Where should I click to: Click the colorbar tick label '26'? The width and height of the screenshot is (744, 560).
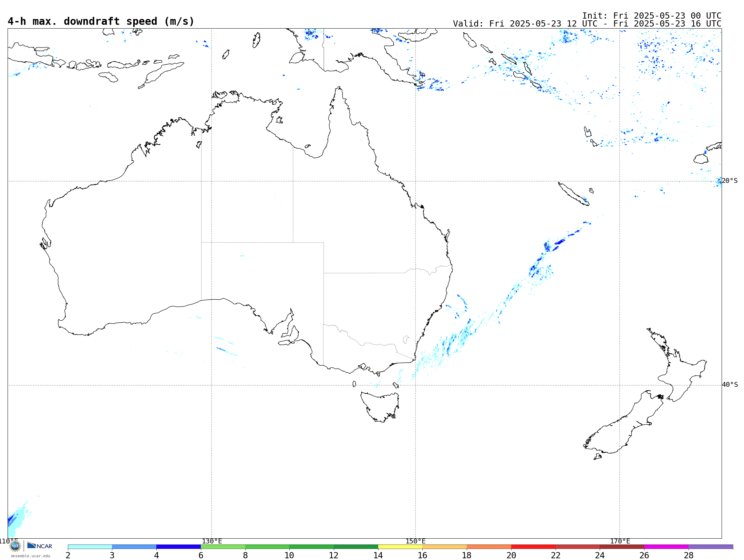coord(644,556)
